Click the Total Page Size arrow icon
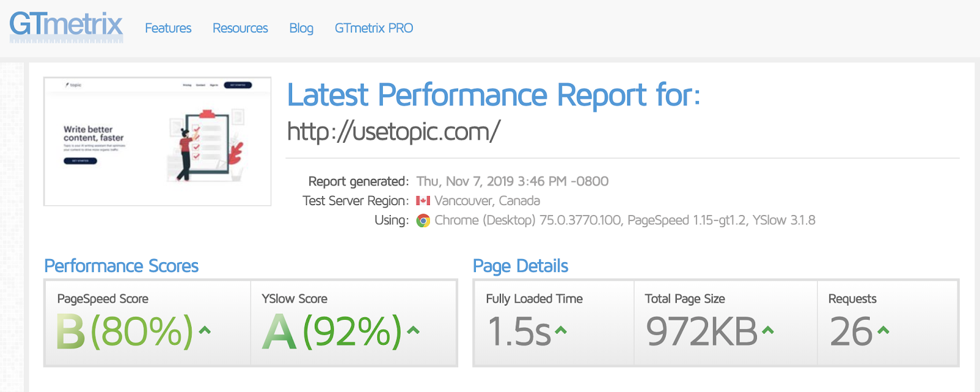The height and width of the screenshot is (392, 980). 767,331
